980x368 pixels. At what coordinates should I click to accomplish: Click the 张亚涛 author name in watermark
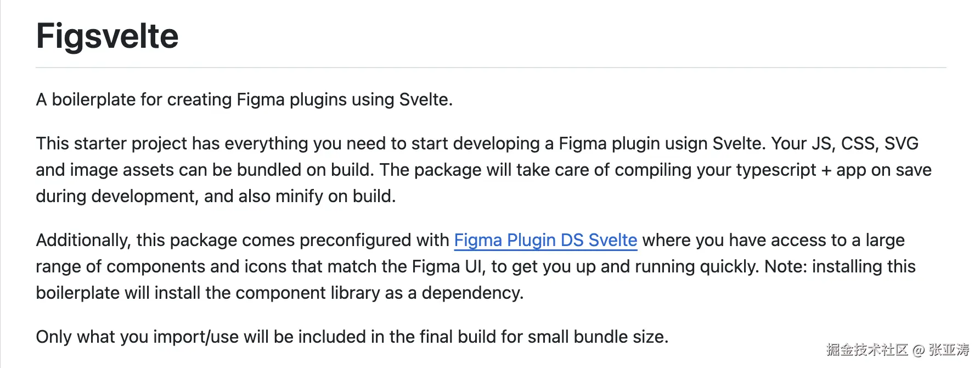point(949,350)
